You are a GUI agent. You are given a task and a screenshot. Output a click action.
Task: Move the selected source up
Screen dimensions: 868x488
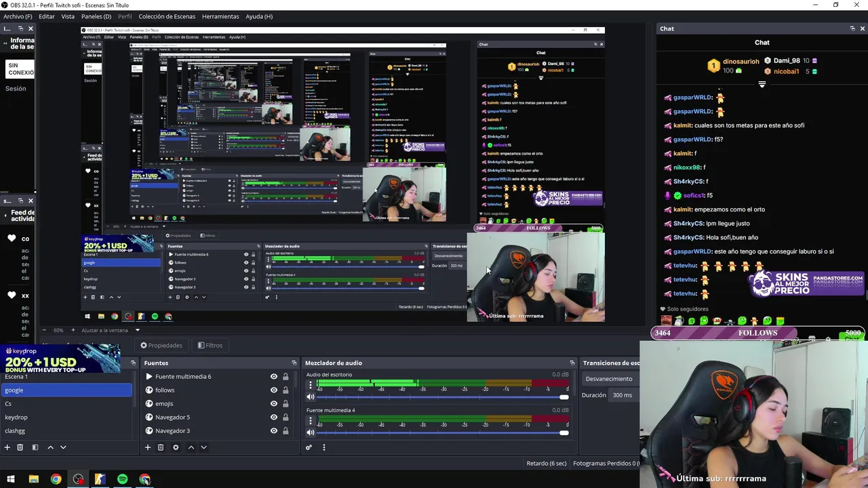coord(191,447)
